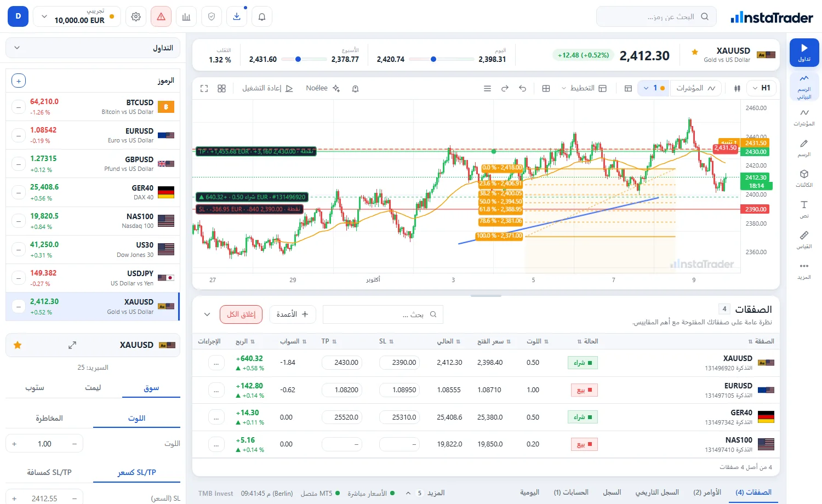
Task: Remove EURUSD from the symbols list
Action: click(19, 135)
